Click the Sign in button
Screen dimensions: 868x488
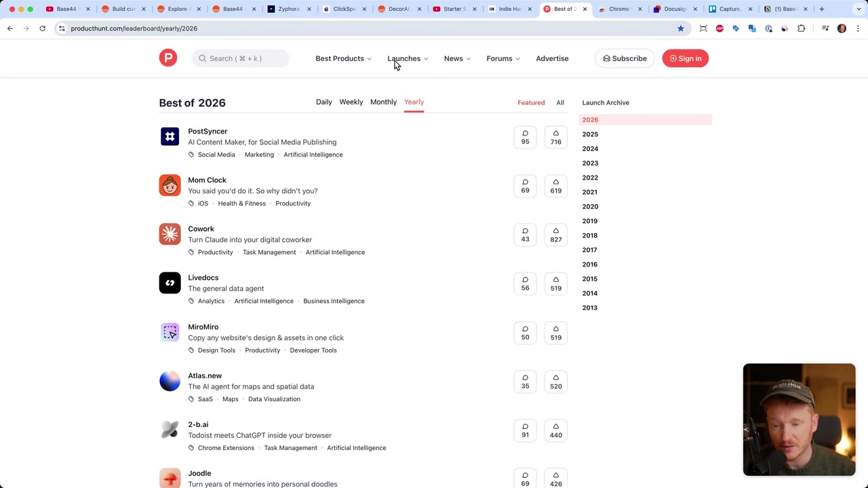(685, 58)
